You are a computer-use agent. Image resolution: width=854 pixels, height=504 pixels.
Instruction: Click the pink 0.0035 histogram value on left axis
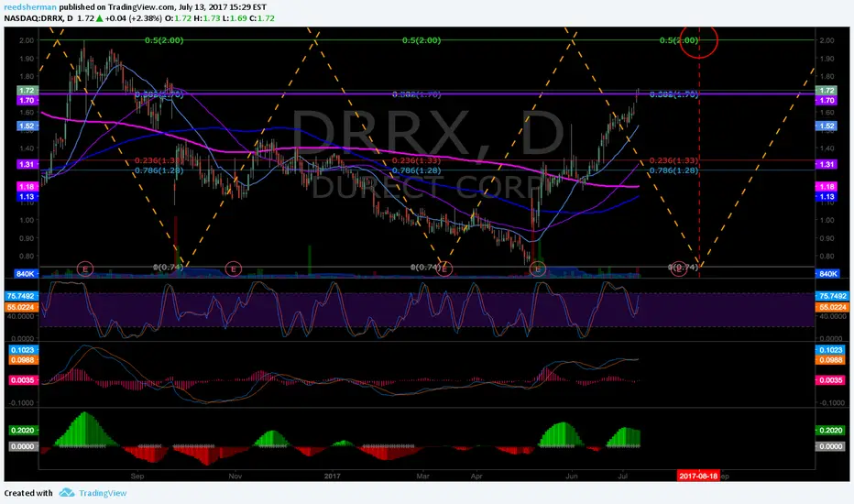(x=22, y=379)
